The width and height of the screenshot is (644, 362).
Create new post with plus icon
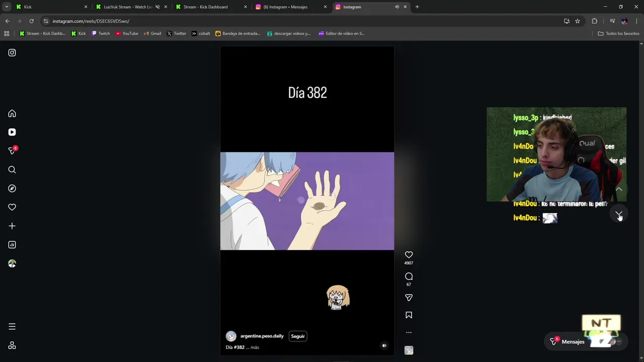click(x=12, y=226)
